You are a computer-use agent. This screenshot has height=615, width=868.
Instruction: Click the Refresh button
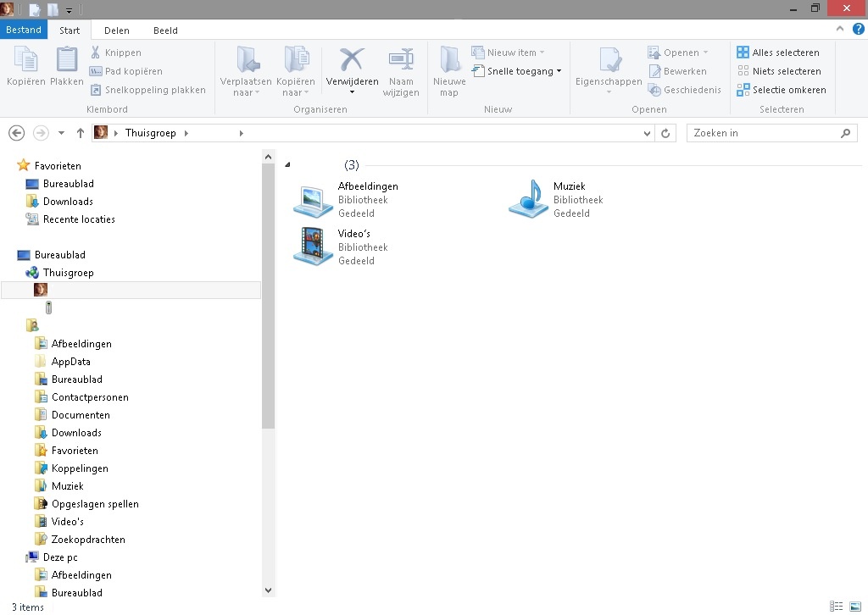pyautogui.click(x=665, y=133)
